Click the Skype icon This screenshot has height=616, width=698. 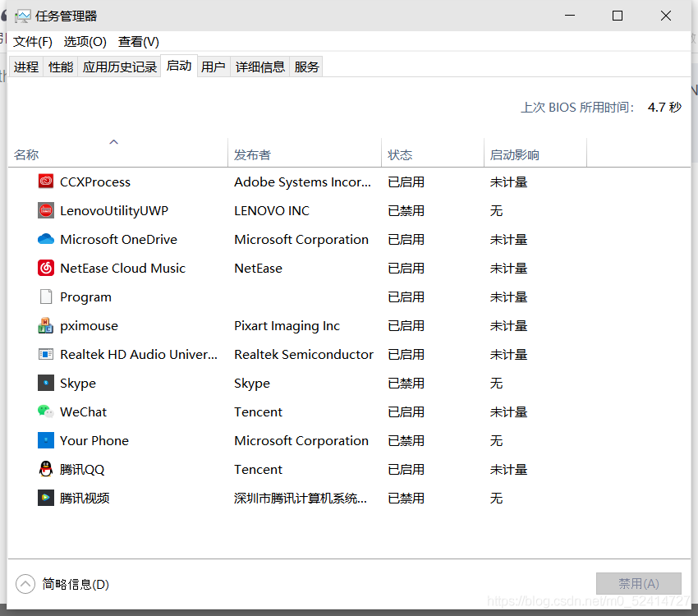(x=46, y=383)
